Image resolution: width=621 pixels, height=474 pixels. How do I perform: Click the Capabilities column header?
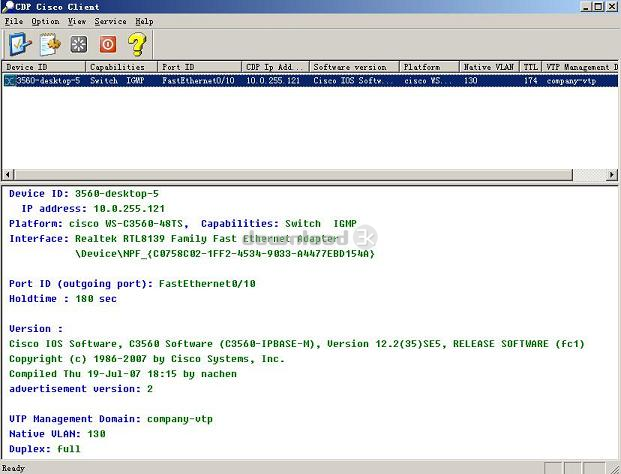(121, 67)
